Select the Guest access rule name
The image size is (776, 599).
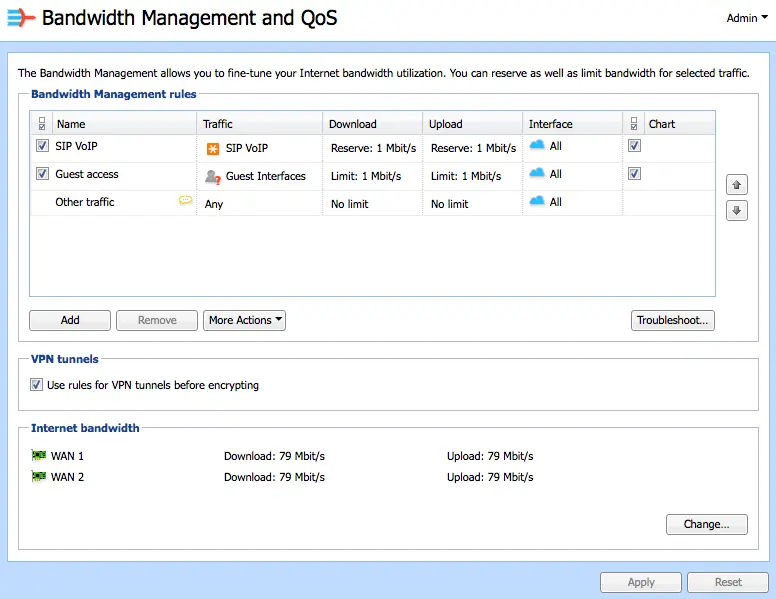[87, 174]
